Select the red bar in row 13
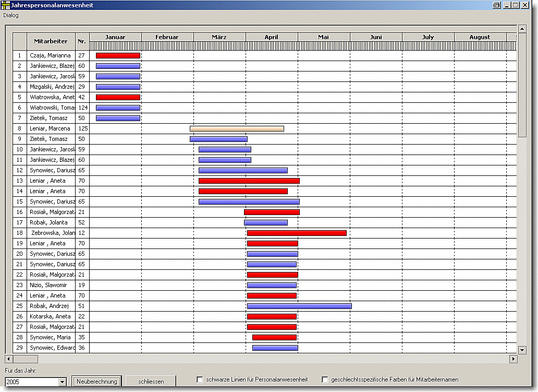 249,181
